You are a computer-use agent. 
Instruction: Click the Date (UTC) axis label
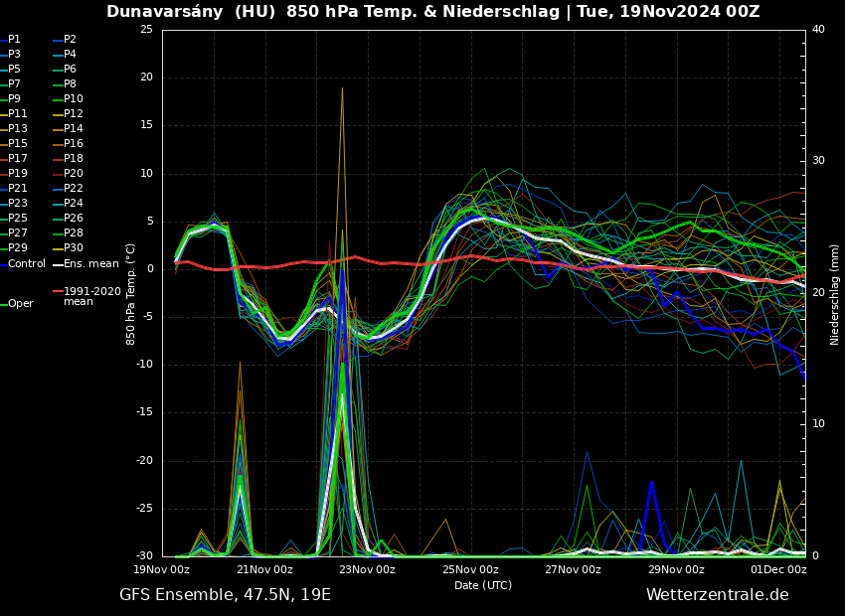click(483, 586)
